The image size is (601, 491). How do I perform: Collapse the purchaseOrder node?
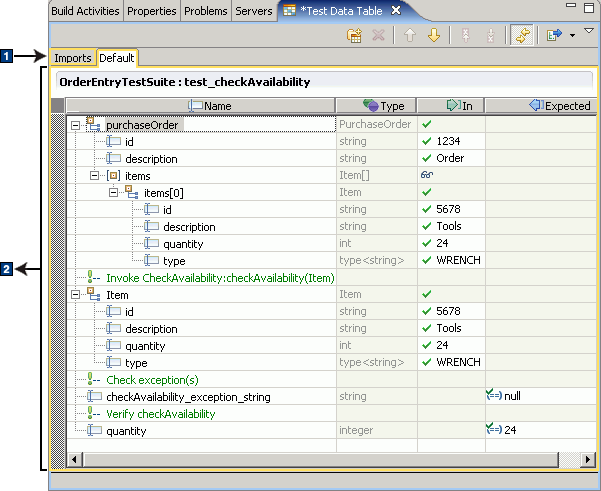coord(76,125)
